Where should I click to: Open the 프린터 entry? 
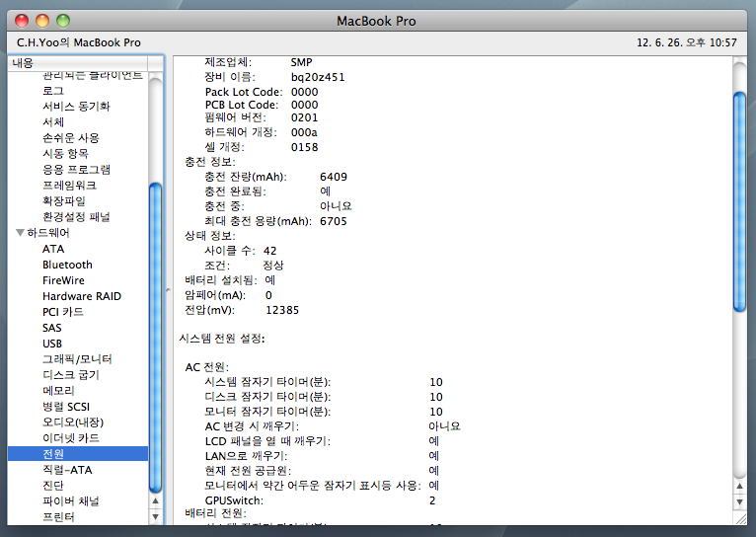[x=58, y=517]
